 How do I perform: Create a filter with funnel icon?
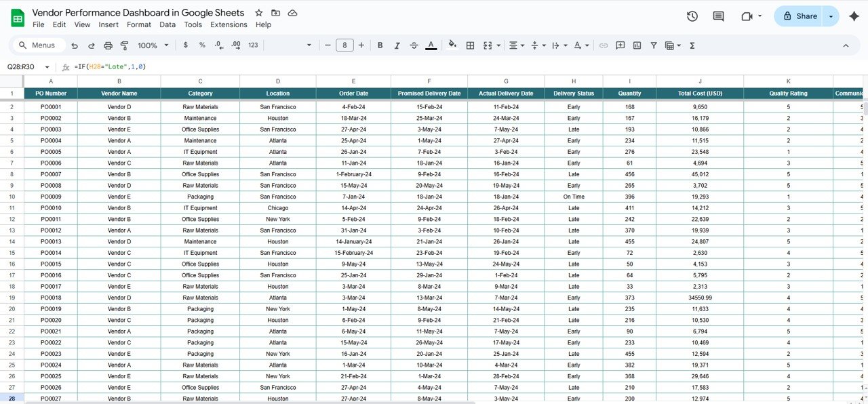pyautogui.click(x=654, y=45)
